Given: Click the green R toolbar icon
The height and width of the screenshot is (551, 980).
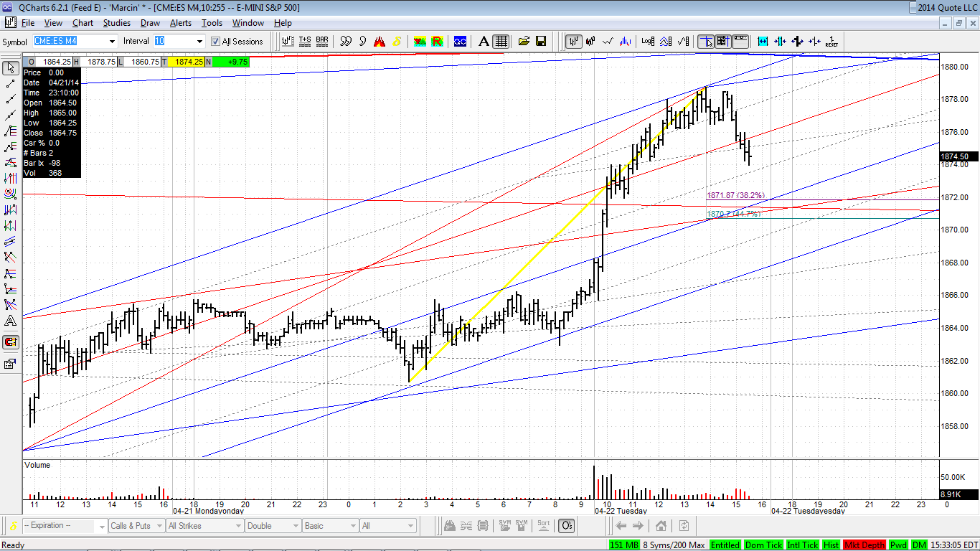Looking at the screenshot, I should tap(437, 41).
